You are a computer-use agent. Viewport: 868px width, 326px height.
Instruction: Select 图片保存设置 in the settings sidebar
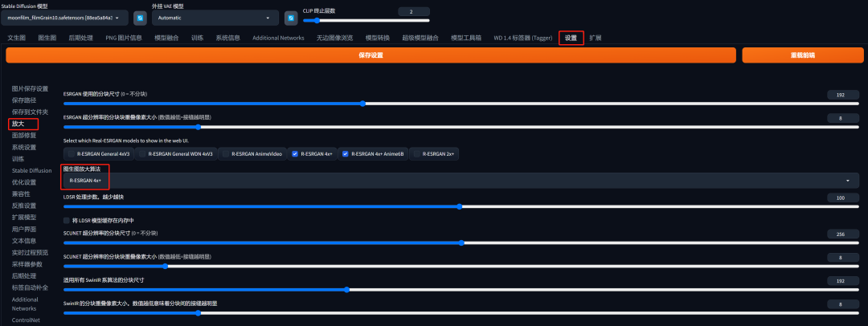click(x=30, y=88)
